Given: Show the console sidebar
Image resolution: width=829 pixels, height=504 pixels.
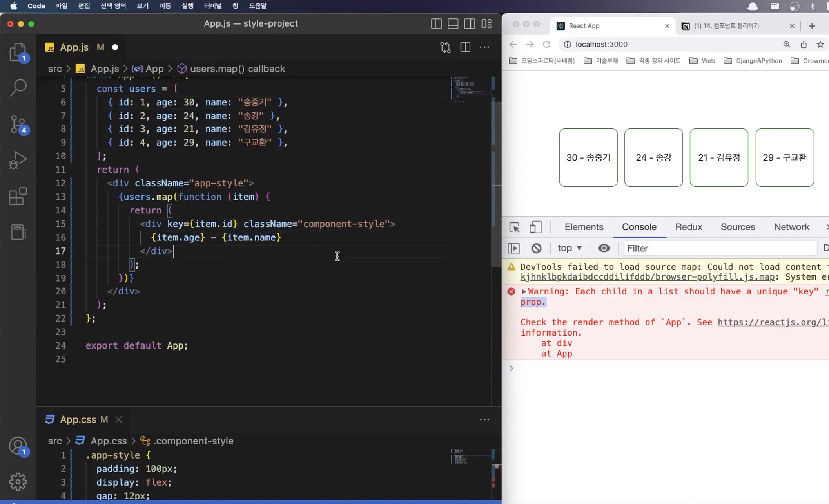Looking at the screenshot, I should click(x=514, y=248).
